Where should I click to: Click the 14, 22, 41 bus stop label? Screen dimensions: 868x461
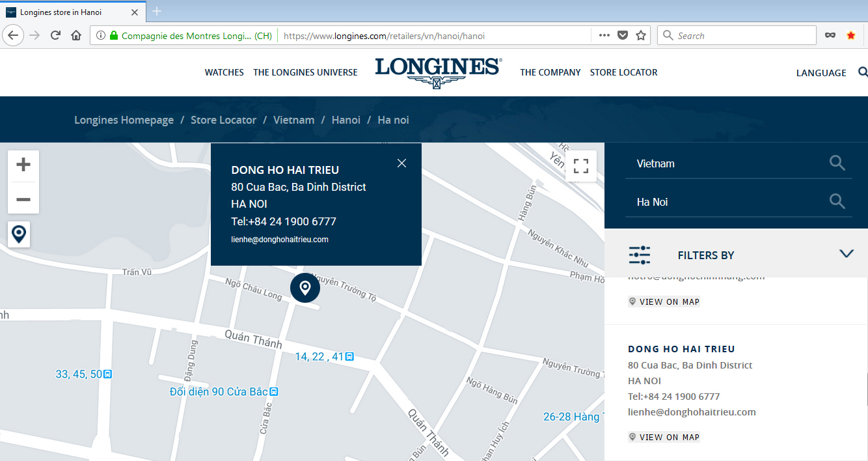(x=324, y=356)
